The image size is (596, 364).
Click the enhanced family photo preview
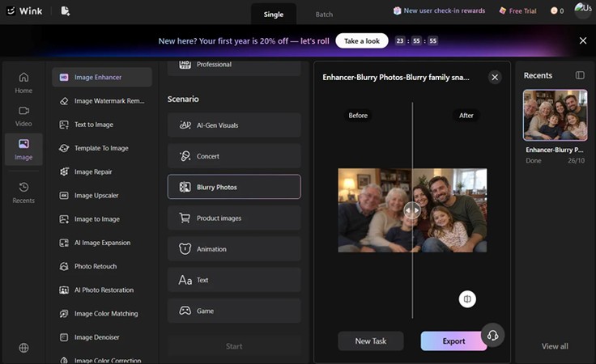coord(412,210)
